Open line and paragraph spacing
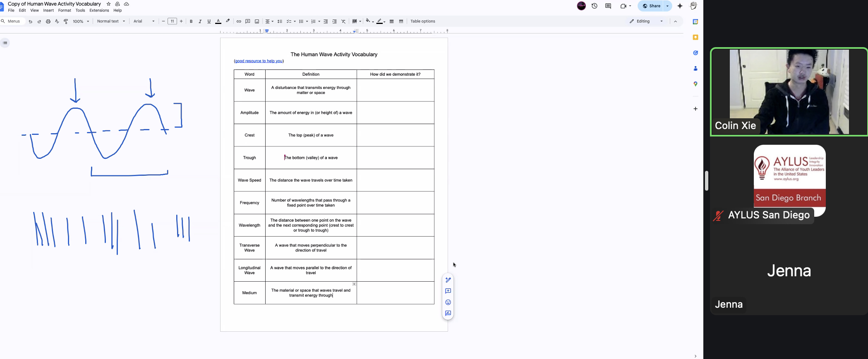 [280, 22]
